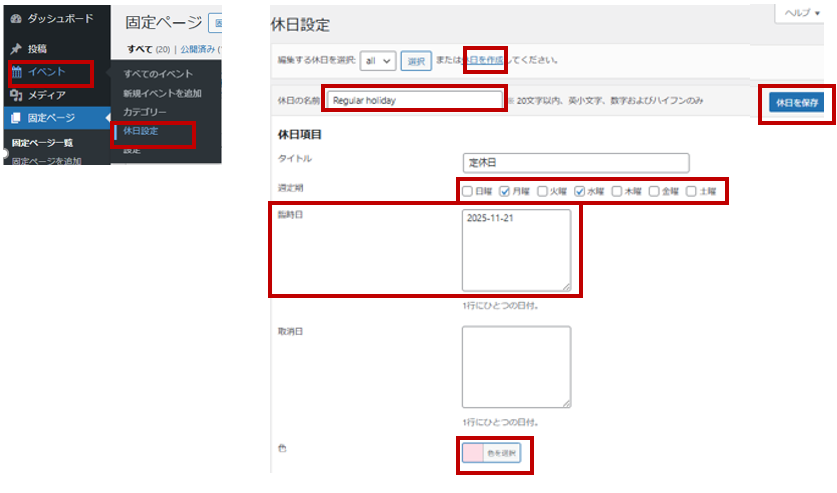Click the pushpin icon beside 投稿
This screenshot has height=493, width=837.
16,49
